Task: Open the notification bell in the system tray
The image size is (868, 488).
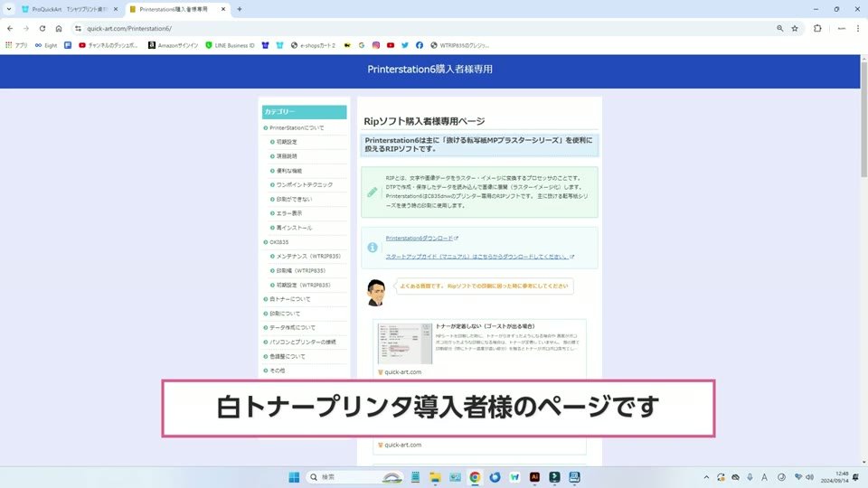Action: [x=856, y=477]
